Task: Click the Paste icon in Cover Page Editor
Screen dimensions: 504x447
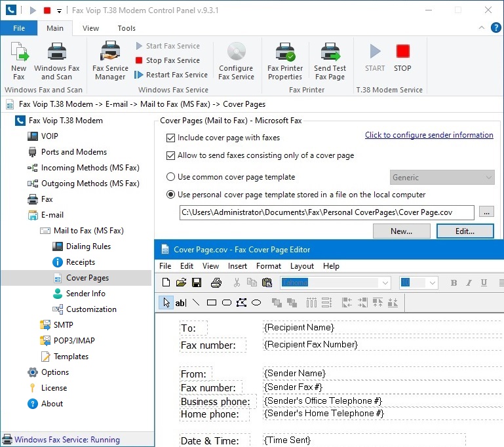Action: 267,282
